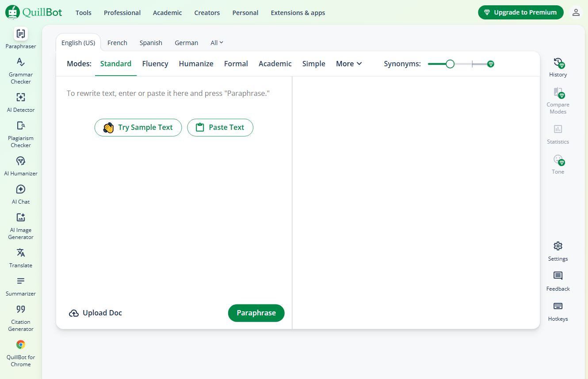
Task: Click the user account profile icon
Action: (576, 12)
